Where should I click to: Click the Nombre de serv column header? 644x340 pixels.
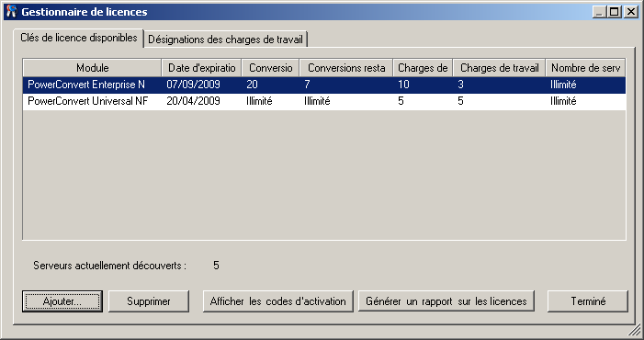click(x=585, y=68)
